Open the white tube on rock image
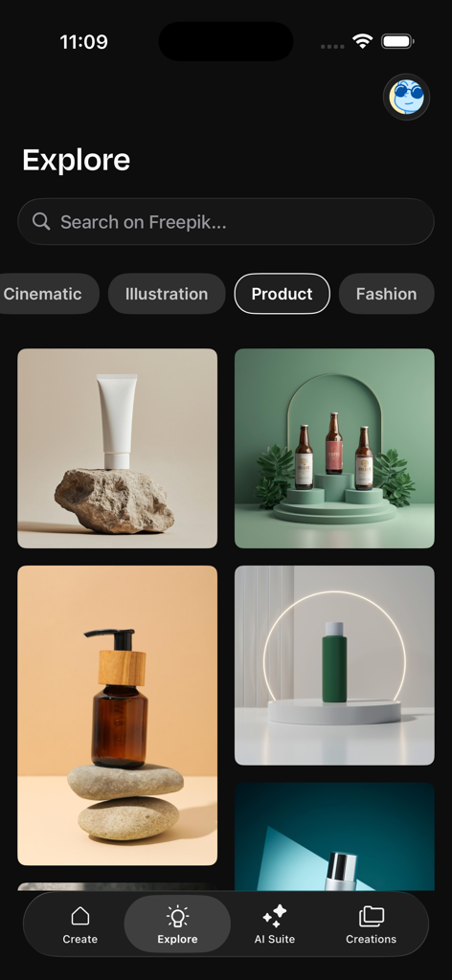 click(118, 448)
